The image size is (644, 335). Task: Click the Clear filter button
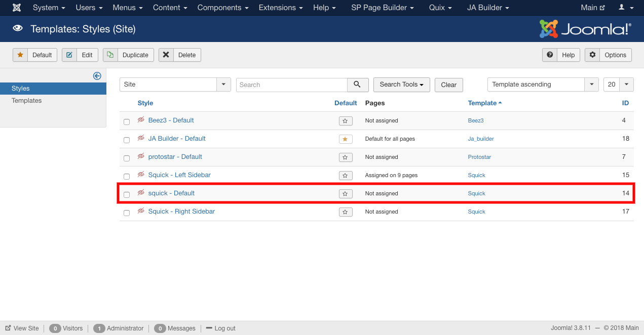[448, 85]
